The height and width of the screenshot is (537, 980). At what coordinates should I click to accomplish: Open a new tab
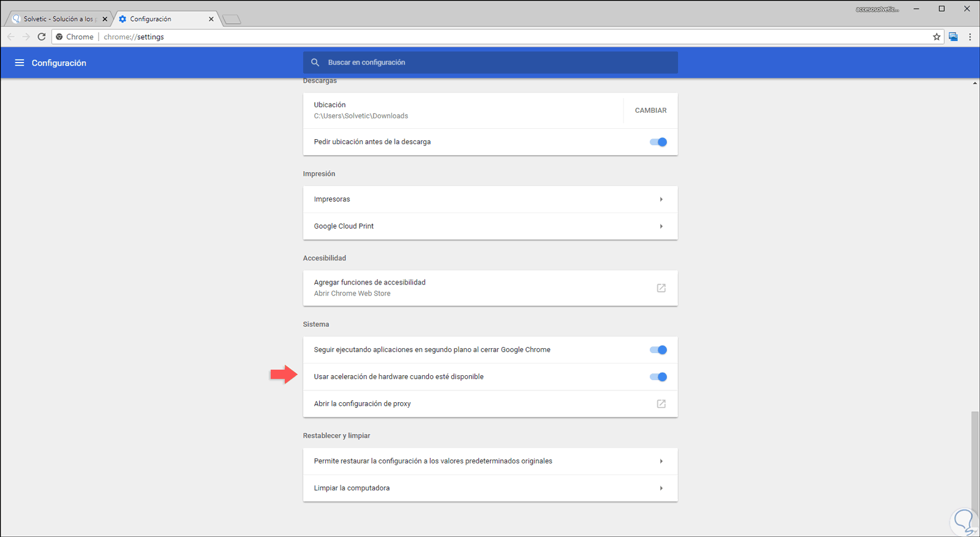click(232, 20)
